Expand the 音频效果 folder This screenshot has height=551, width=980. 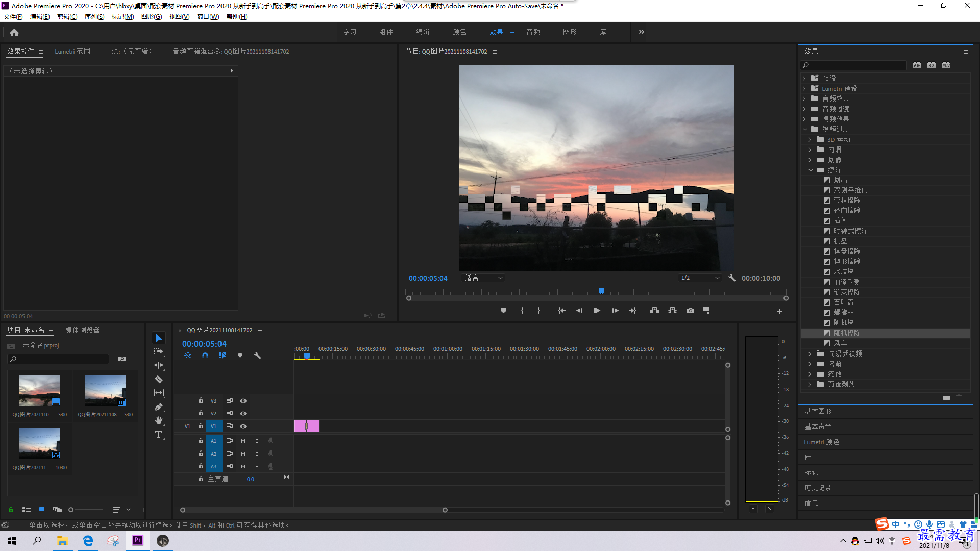[x=804, y=98]
